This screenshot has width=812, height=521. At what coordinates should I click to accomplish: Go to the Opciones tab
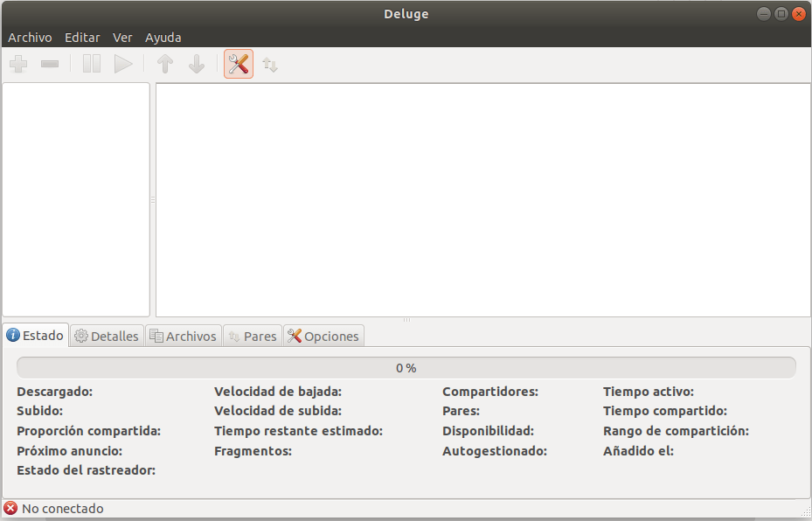click(x=323, y=337)
